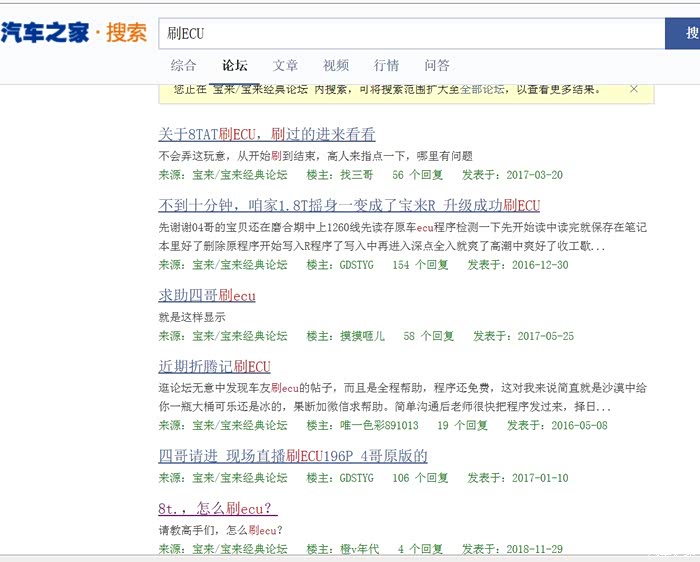Go to the 行情 tab

coord(386,65)
